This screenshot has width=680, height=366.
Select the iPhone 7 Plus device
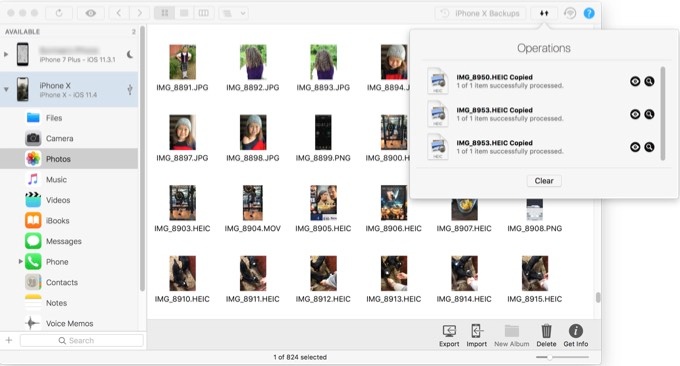[x=69, y=54]
